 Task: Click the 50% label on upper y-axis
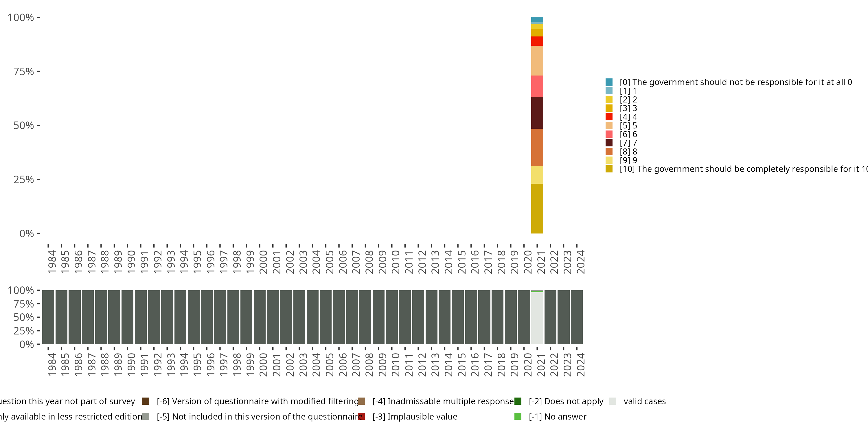[x=24, y=126]
